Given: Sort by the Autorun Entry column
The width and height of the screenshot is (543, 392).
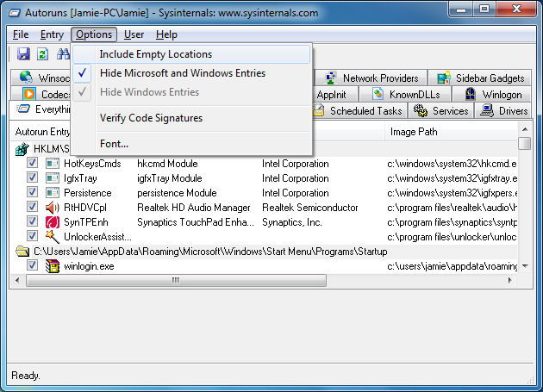Looking at the screenshot, I should coord(41,132).
